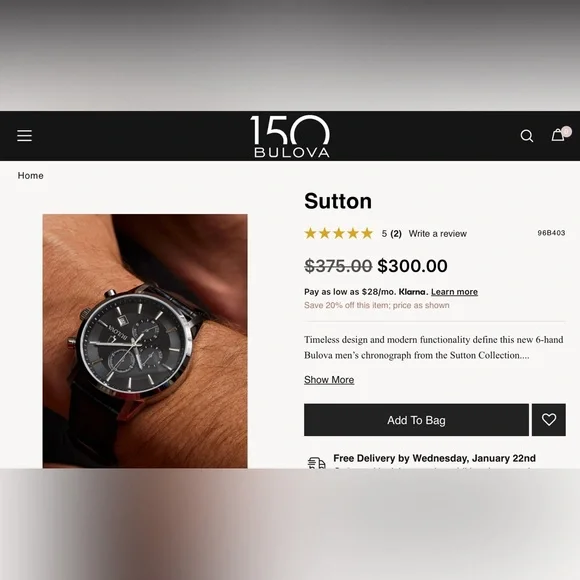Viewport: 580px width, 580px height.
Task: Click the Sutton product title
Action: tap(338, 201)
